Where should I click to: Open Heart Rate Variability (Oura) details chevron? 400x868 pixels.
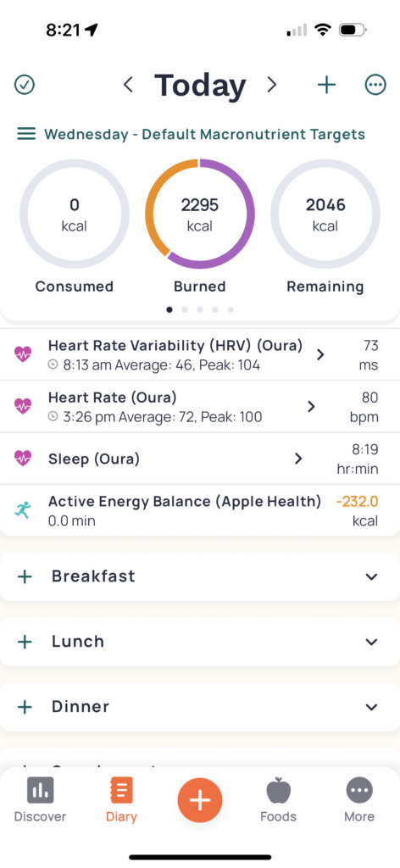tap(320, 355)
